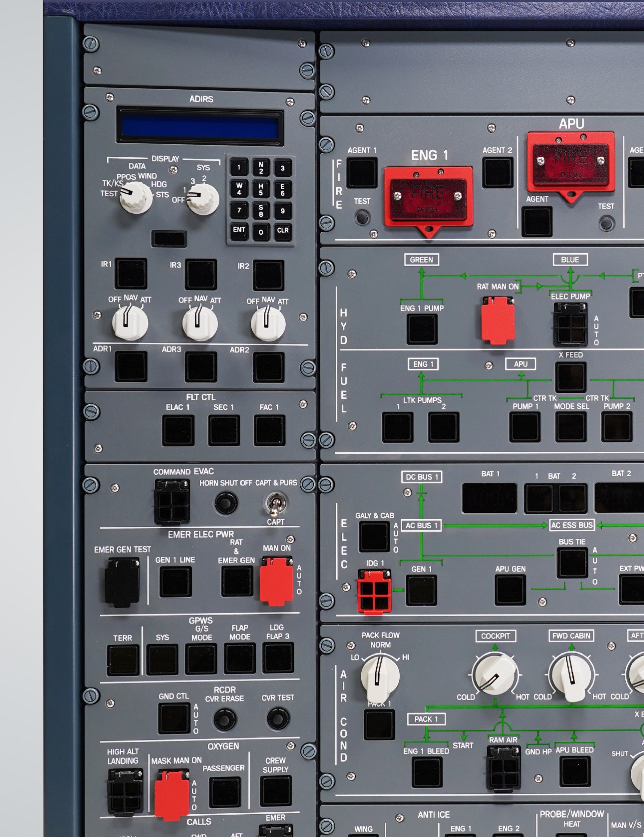The width and height of the screenshot is (644, 837).
Task: Select the GPWS TERR pushbutton
Action: point(122,660)
